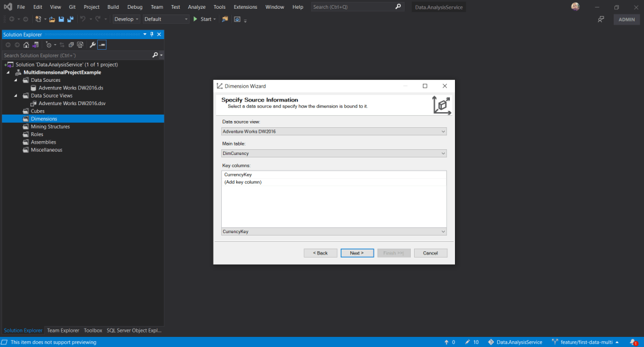Collapse the Data Sources tree node
The width and height of the screenshot is (644, 347).
pos(16,80)
